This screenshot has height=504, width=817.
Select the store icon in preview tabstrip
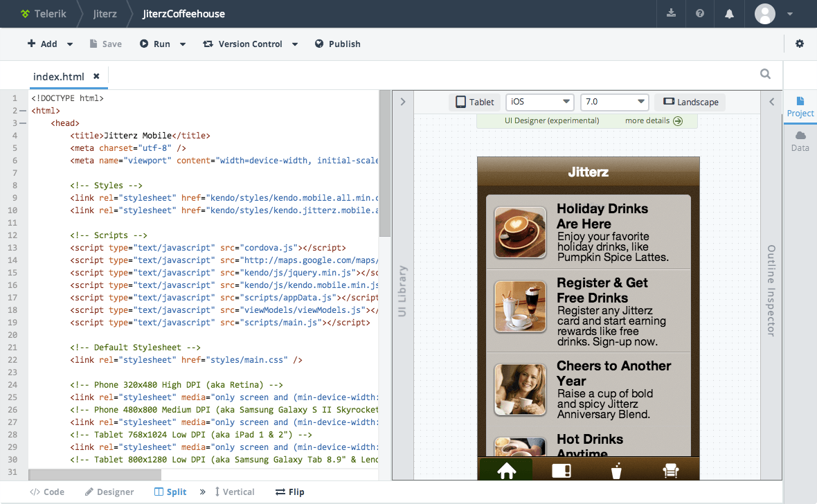click(x=671, y=471)
